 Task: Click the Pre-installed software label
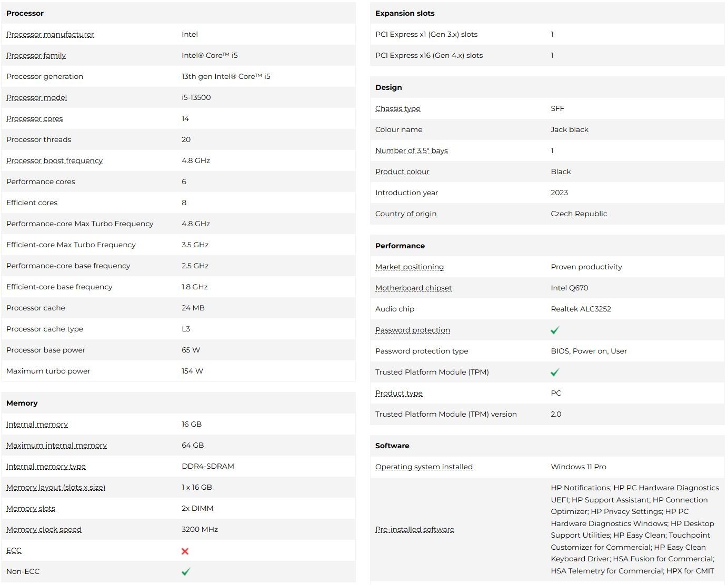pos(414,530)
